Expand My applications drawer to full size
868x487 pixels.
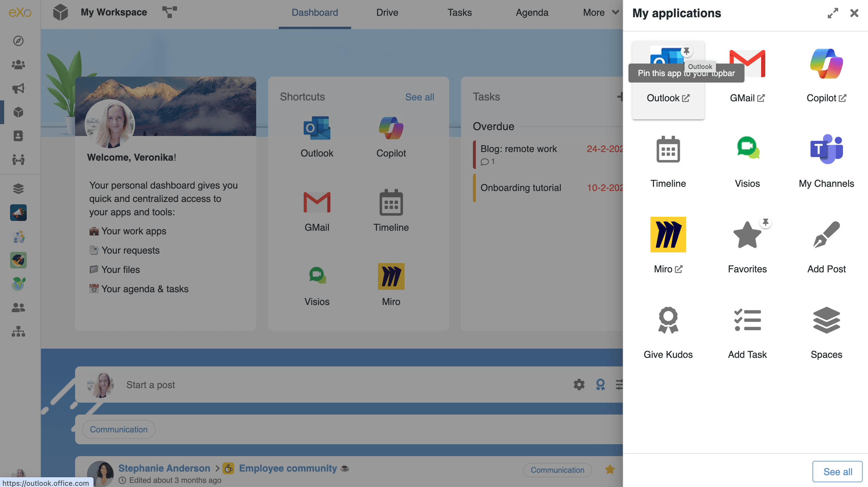(833, 13)
